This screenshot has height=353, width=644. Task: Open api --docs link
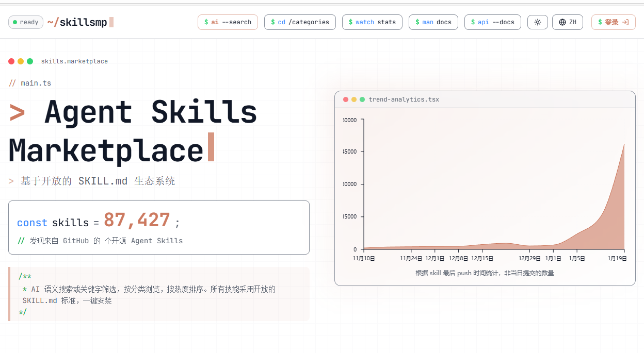(x=492, y=22)
